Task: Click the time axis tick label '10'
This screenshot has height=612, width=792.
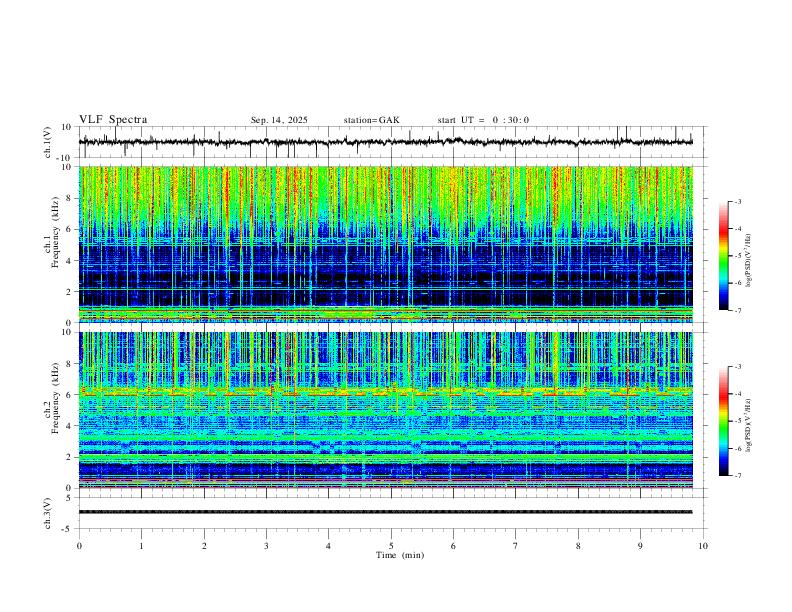Action: (703, 546)
